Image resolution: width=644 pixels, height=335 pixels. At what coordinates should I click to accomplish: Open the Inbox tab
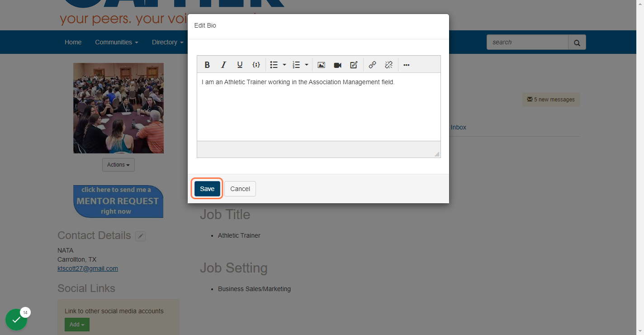pos(458,127)
